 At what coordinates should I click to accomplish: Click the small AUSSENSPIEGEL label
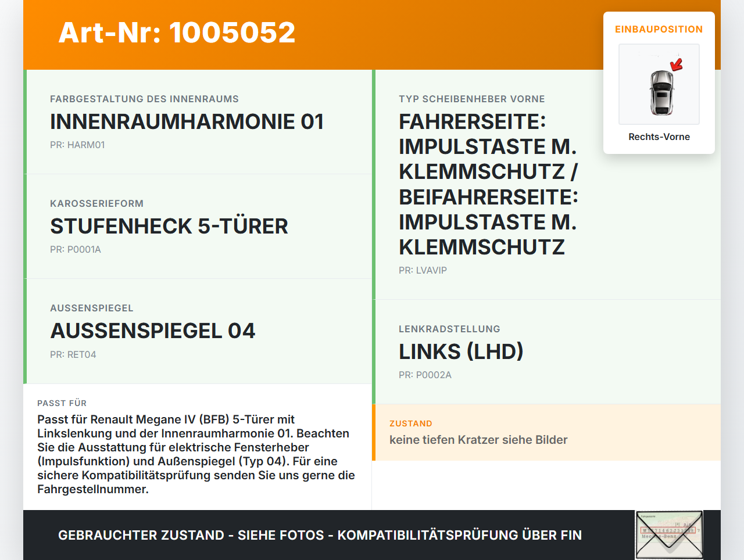[x=92, y=308]
